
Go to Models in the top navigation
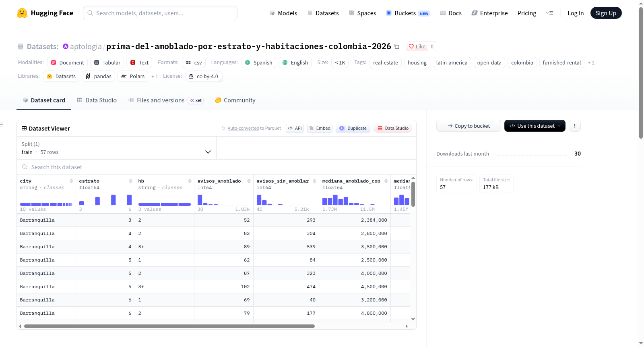point(283,13)
